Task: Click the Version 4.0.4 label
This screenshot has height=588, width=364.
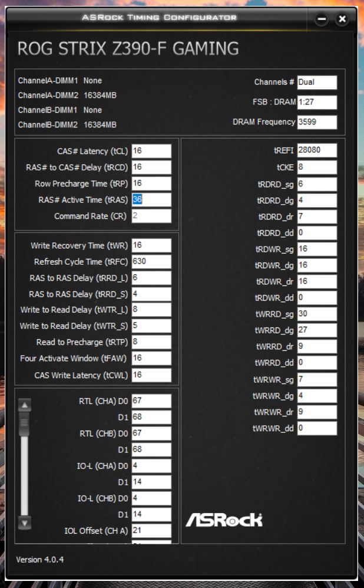Action: coord(39,560)
